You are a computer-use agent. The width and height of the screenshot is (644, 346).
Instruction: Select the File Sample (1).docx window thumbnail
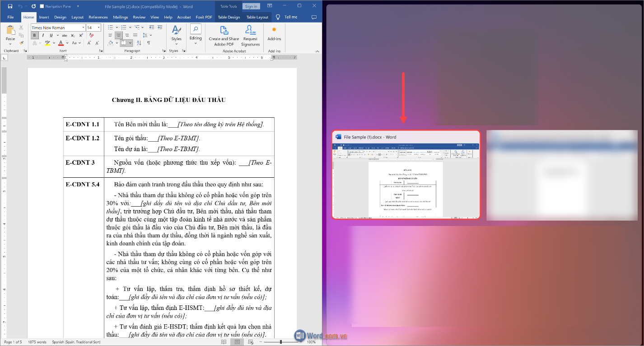click(406, 175)
